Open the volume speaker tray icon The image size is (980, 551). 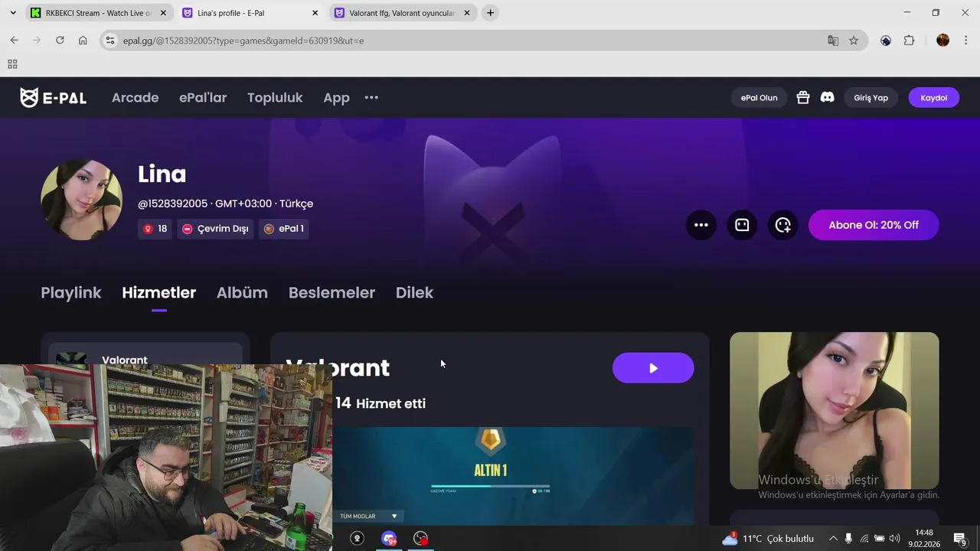[894, 539]
